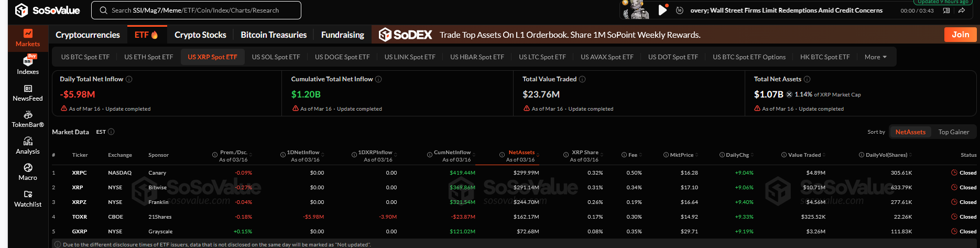Screen dimensions: 980x248
Task: Click the XRP Share column info icon
Action: click(x=565, y=155)
